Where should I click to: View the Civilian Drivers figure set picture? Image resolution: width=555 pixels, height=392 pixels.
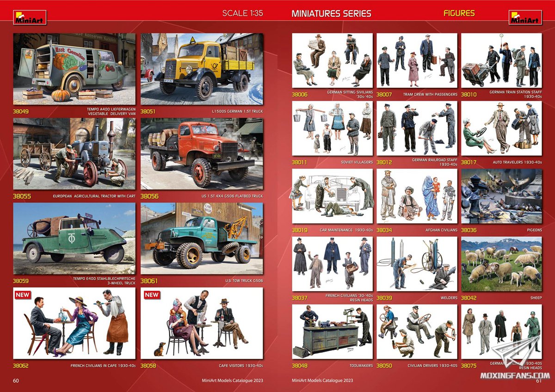417,332
